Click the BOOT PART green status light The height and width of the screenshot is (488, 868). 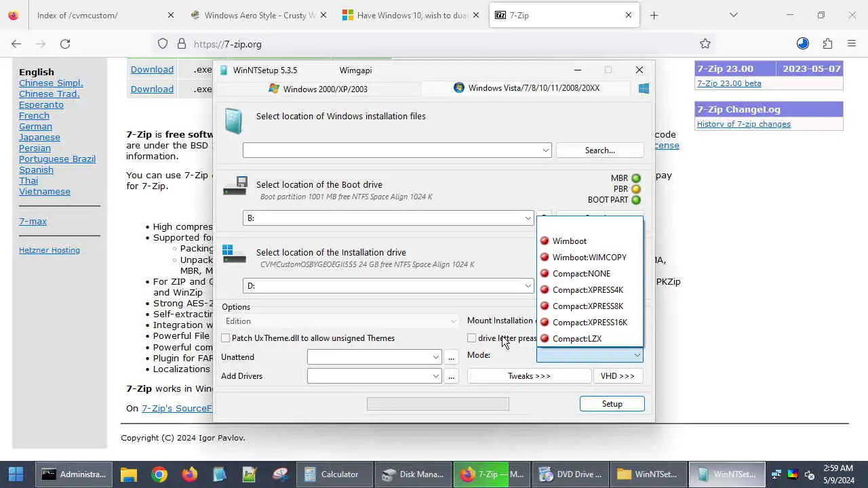click(x=636, y=201)
